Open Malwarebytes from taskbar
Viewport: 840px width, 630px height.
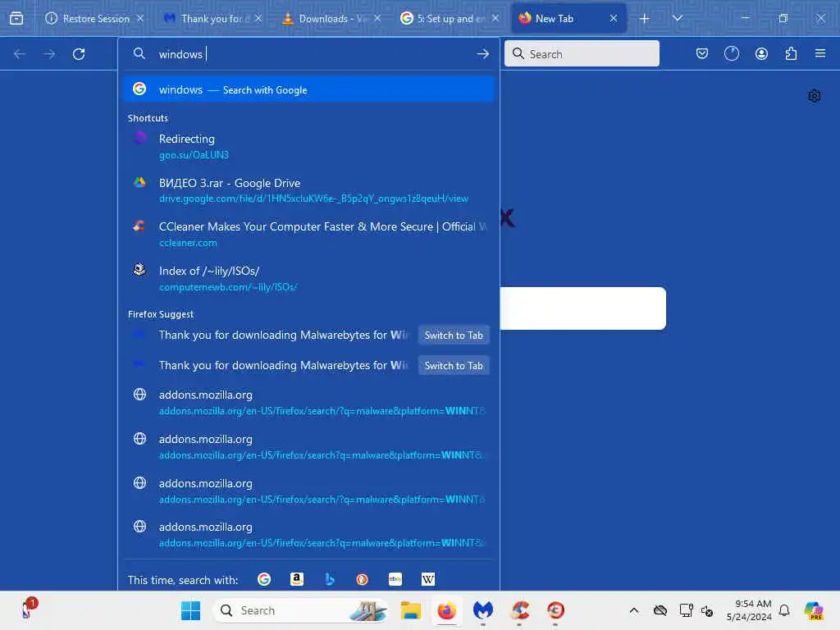pyautogui.click(x=482, y=610)
